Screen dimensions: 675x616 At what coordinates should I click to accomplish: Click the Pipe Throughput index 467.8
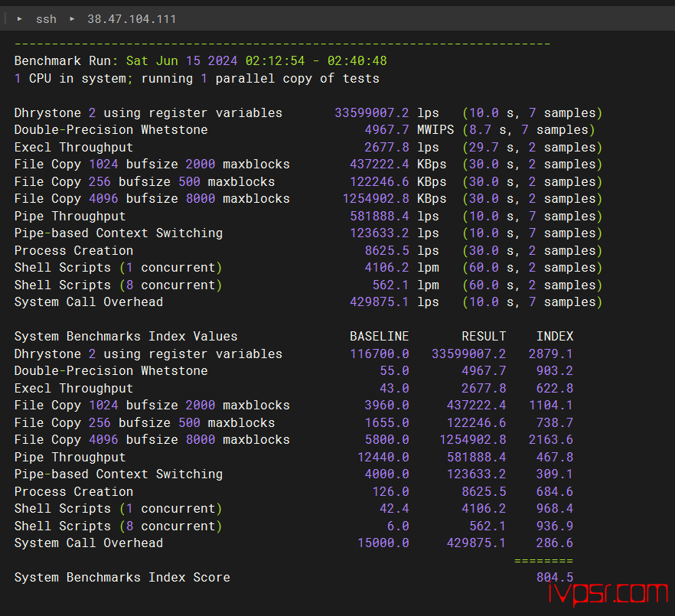click(554, 457)
